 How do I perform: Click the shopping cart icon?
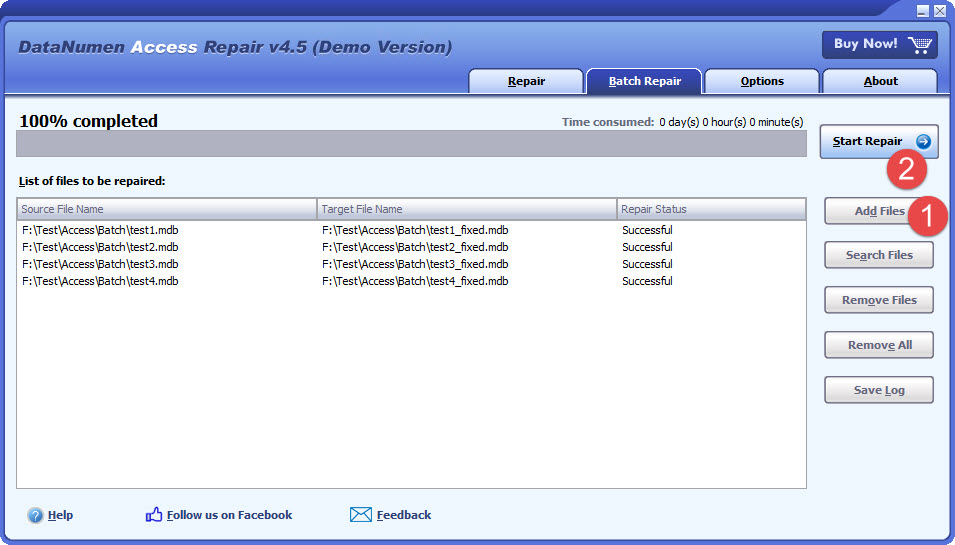(x=921, y=44)
